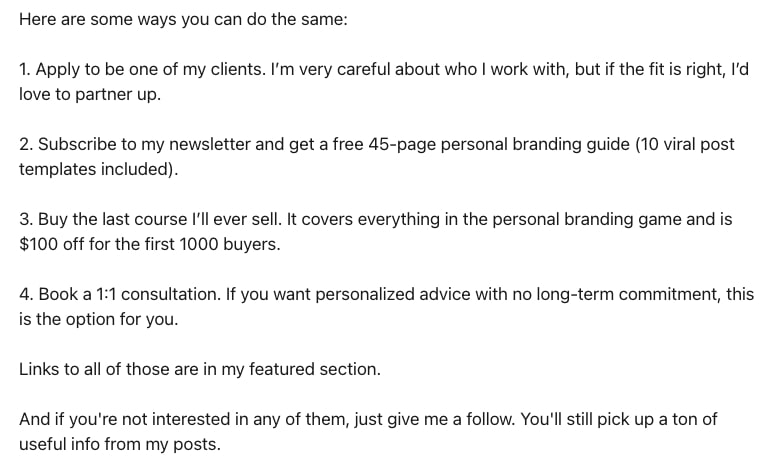
Task: Click the text '$100 off for the first 1000 buyers'
Action: click(x=148, y=244)
